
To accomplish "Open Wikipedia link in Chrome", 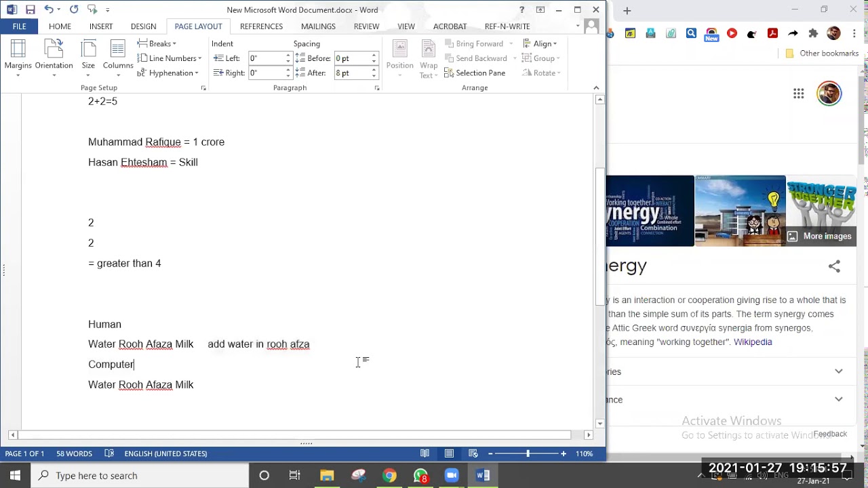I will coord(753,342).
